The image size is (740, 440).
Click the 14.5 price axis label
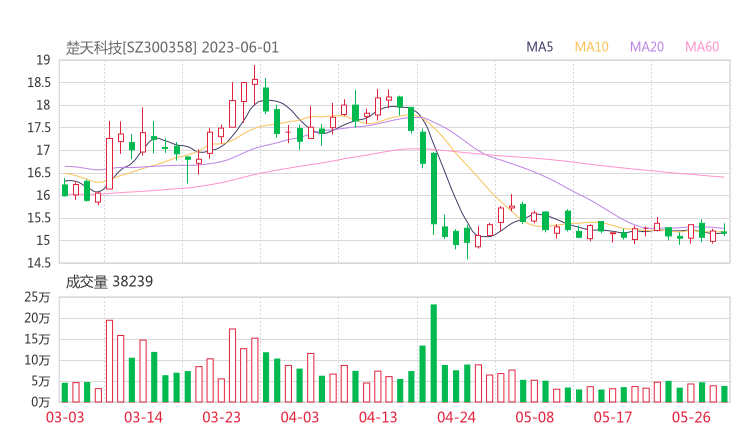point(39,263)
